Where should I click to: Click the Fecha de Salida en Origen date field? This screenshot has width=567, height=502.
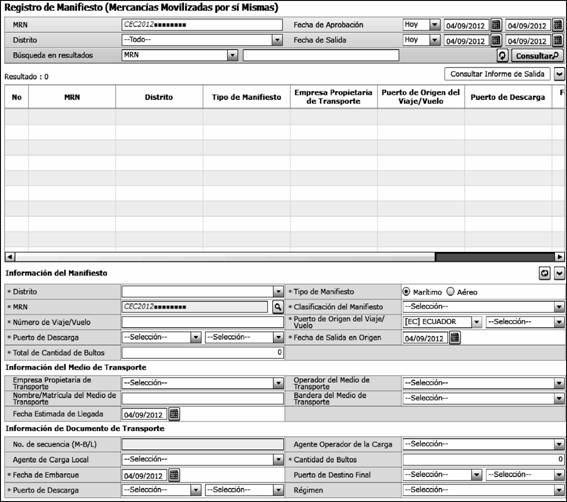click(x=425, y=338)
